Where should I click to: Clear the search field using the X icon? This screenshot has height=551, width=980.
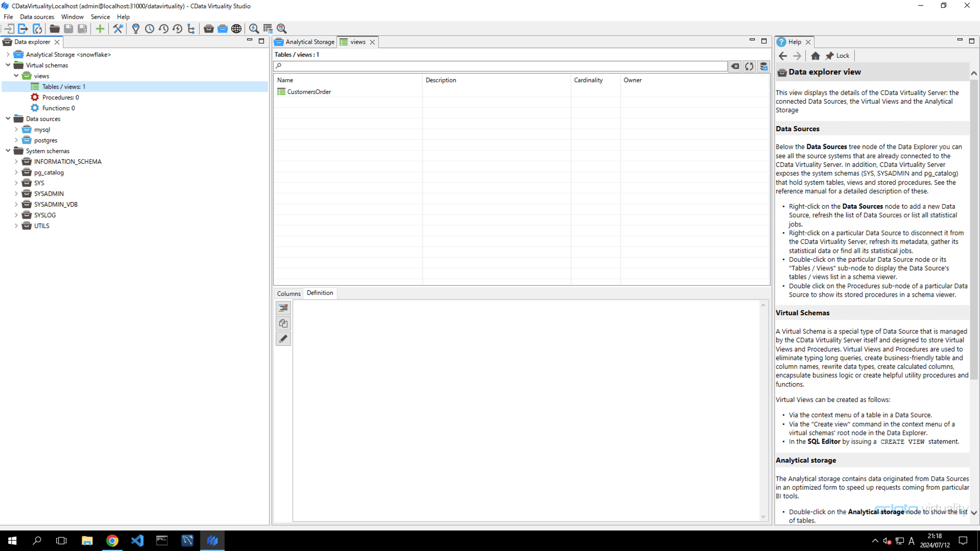tap(735, 66)
